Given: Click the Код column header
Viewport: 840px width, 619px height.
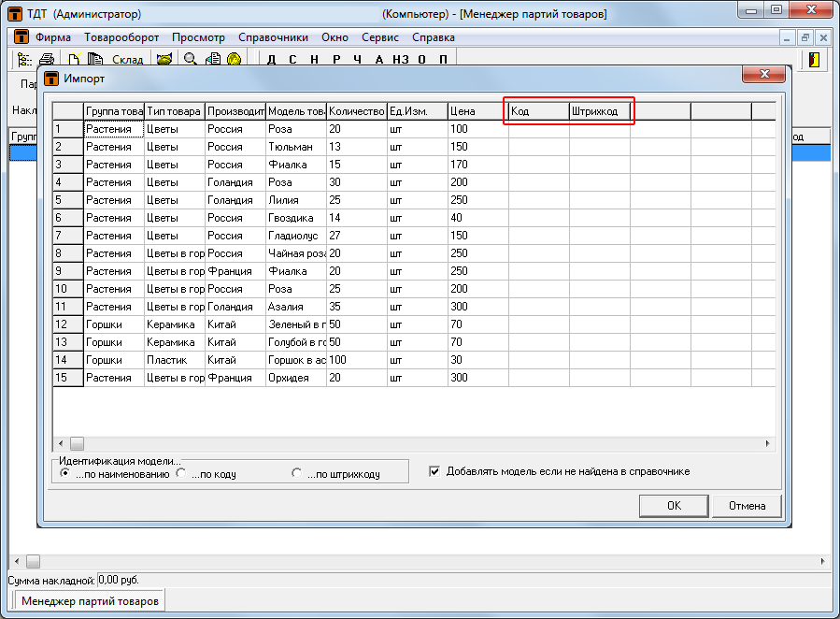Looking at the screenshot, I should (539, 111).
